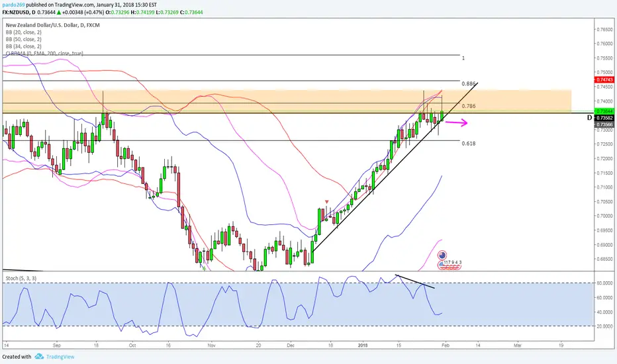The image size is (617, 364).
Task: Click the 2018 label on the time axis
Action: (x=363, y=345)
